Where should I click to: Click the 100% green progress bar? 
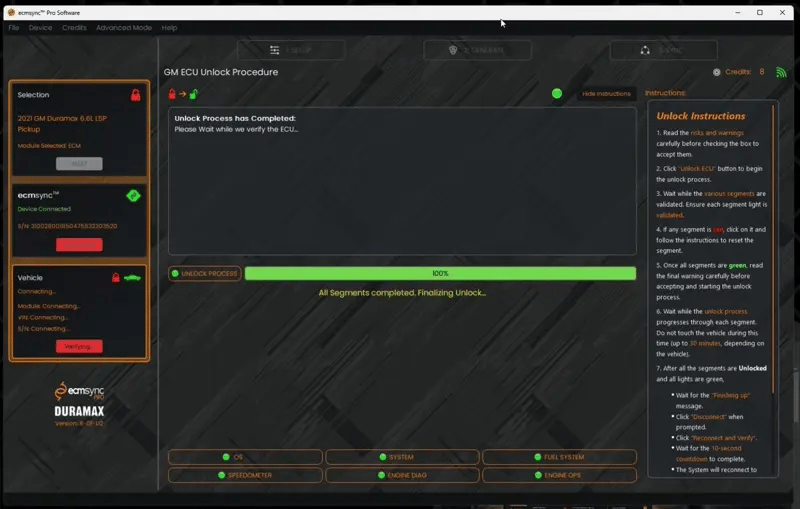click(440, 273)
